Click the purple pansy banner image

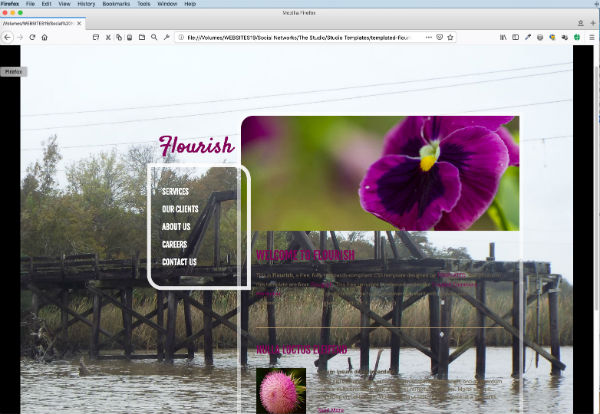(380, 173)
